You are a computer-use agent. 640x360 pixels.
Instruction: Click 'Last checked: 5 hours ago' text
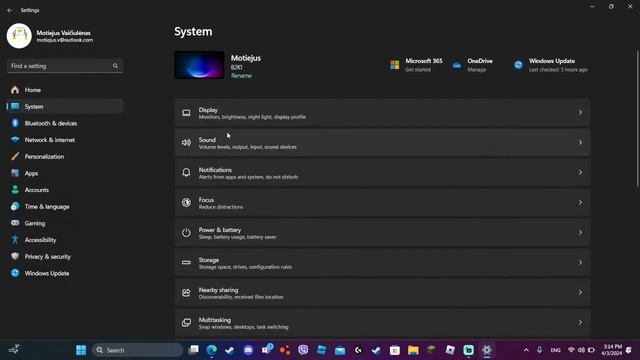click(x=558, y=70)
